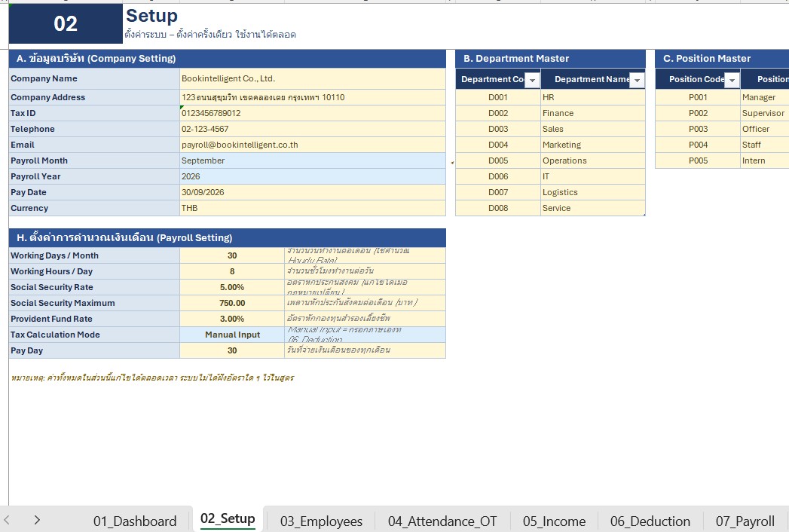Click the Company Name label cell
The width and height of the screenshot is (789, 532).
(94, 79)
